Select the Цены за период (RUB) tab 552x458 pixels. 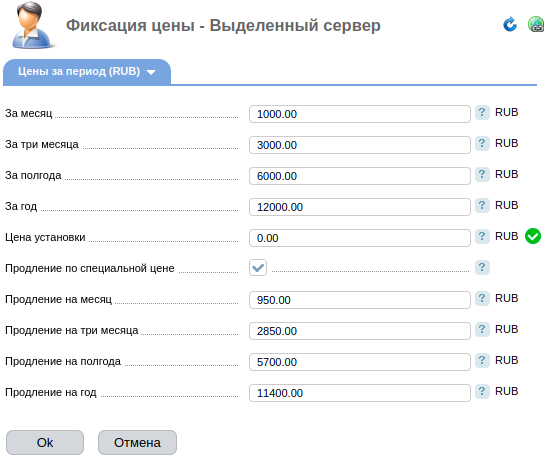click(x=87, y=72)
